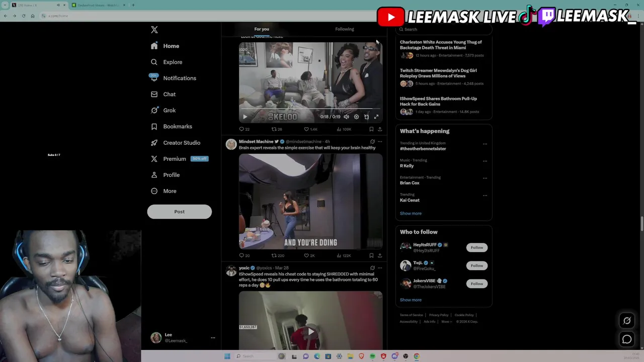Open the Mindset Machine author name
644x362 pixels.
[256, 142]
